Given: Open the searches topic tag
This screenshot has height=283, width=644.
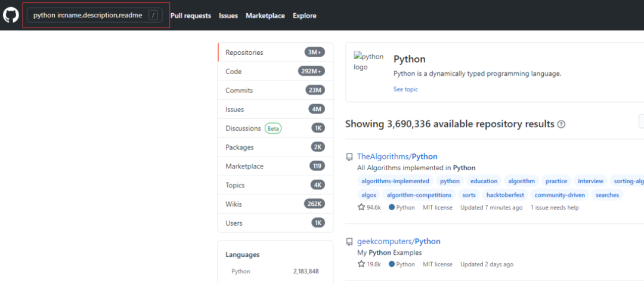Looking at the screenshot, I should (x=607, y=195).
